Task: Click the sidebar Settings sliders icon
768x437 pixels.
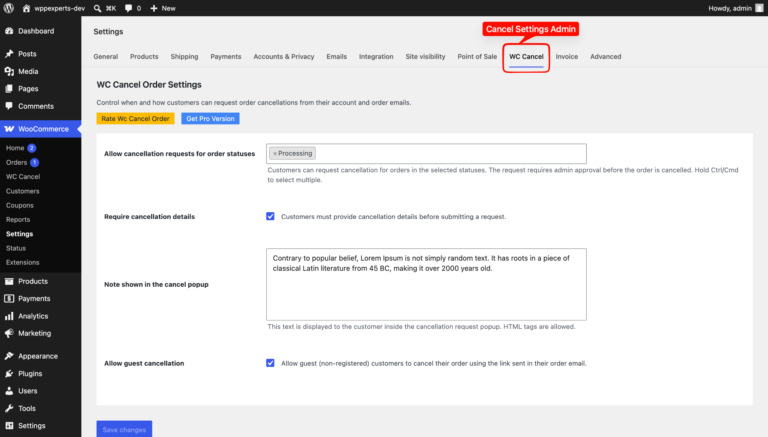Action: (x=9, y=426)
